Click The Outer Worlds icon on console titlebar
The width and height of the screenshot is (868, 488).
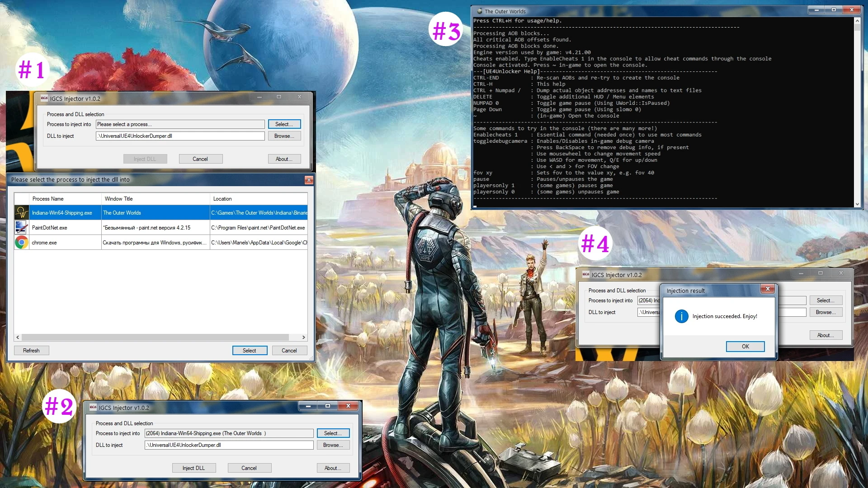click(x=479, y=11)
